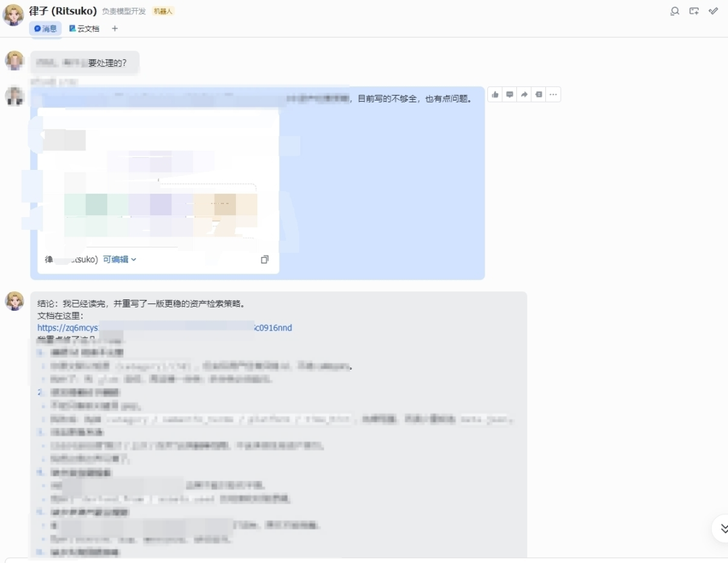Switch to the 消息 tab
The width and height of the screenshot is (728, 563).
[x=46, y=28]
